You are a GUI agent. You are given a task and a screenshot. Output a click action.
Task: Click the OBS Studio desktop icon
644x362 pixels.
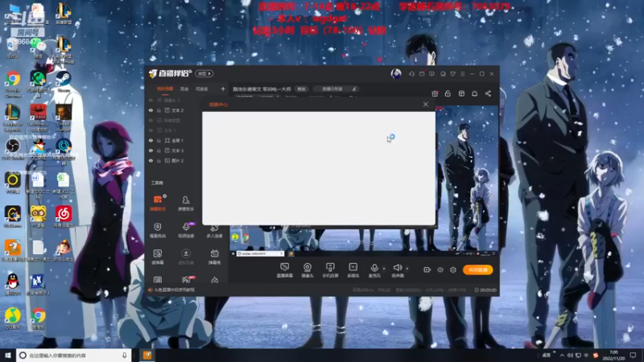click(13, 150)
